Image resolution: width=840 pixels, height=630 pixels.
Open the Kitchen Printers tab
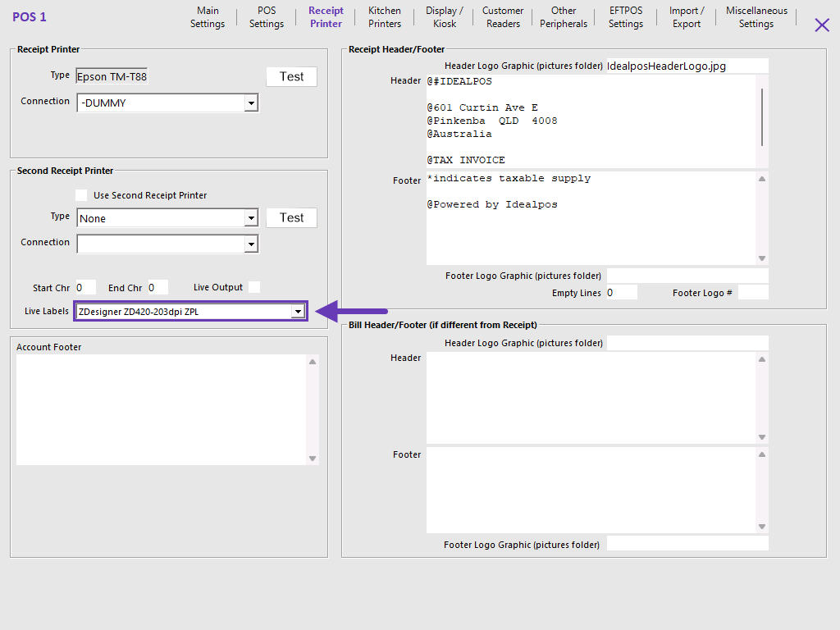tap(385, 17)
